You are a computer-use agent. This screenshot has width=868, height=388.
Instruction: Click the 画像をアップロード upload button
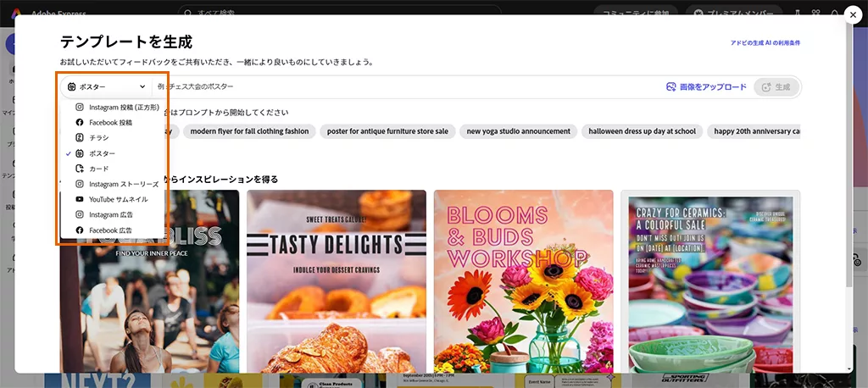point(706,87)
